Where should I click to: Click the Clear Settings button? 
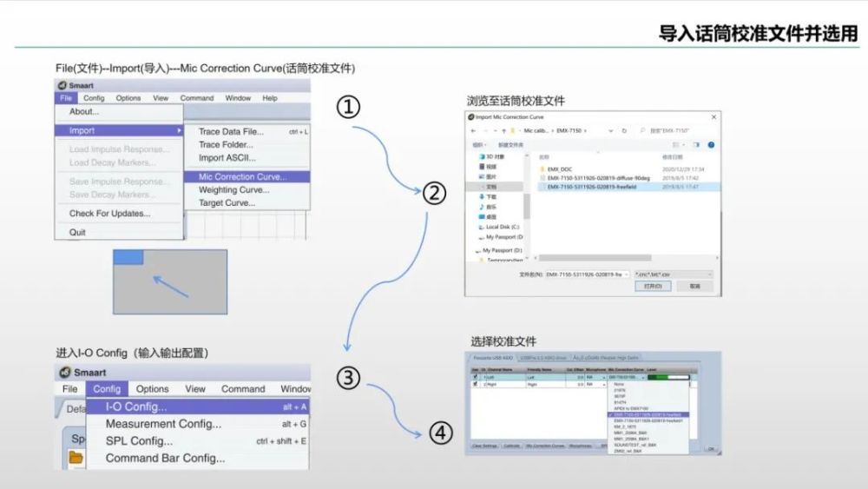(x=484, y=446)
